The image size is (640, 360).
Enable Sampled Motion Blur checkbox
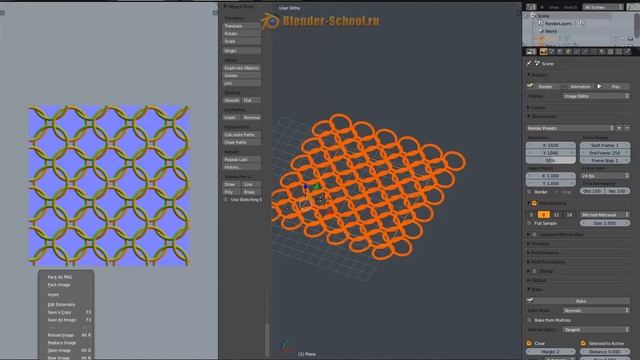534,234
